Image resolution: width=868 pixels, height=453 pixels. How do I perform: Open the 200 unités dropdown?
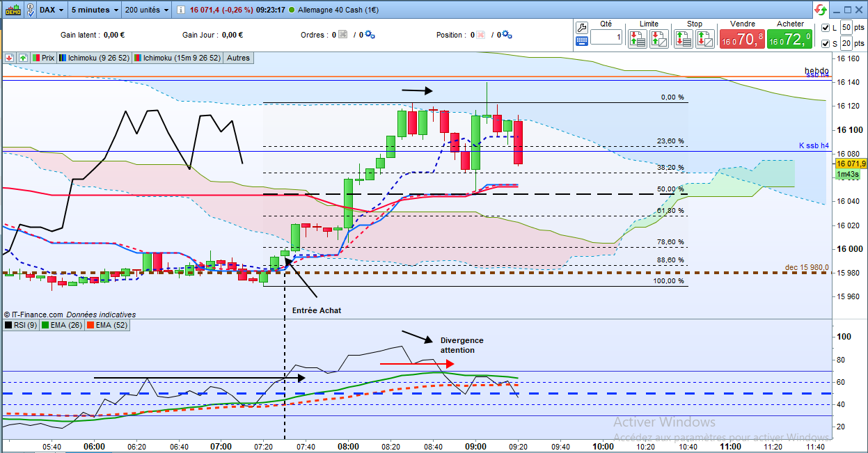(x=146, y=10)
